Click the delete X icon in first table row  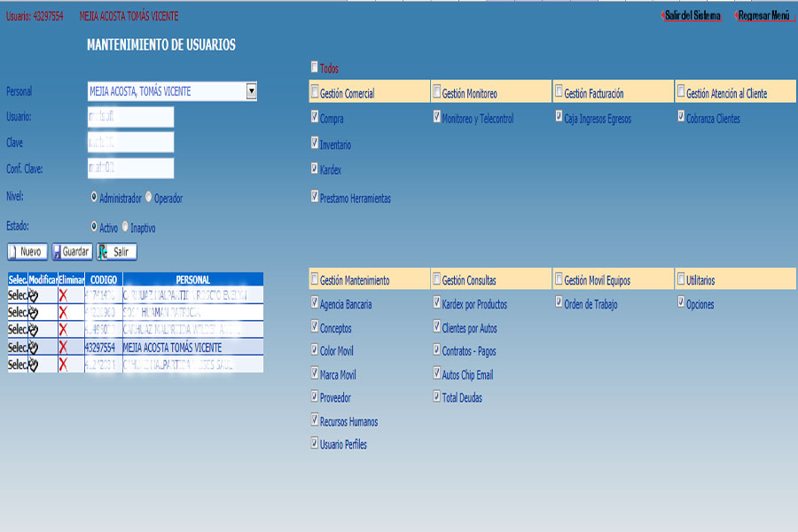coord(63,294)
